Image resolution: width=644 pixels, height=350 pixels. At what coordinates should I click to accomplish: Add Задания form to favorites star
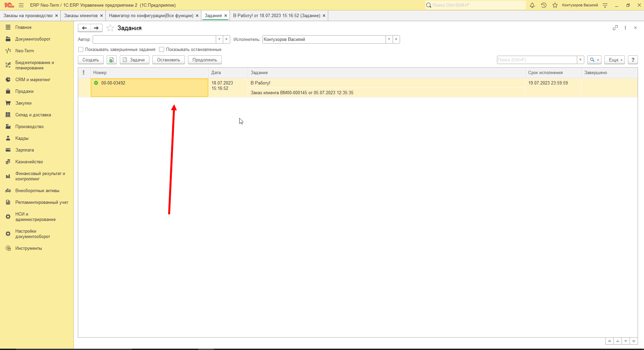click(x=110, y=28)
